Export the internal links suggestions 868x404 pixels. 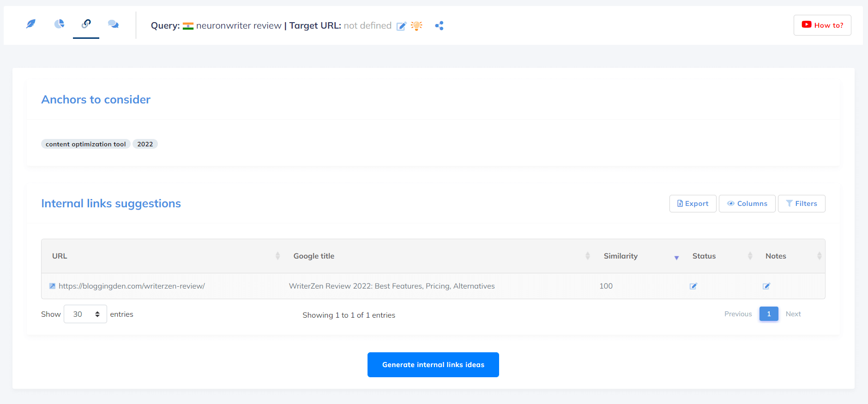click(x=693, y=204)
